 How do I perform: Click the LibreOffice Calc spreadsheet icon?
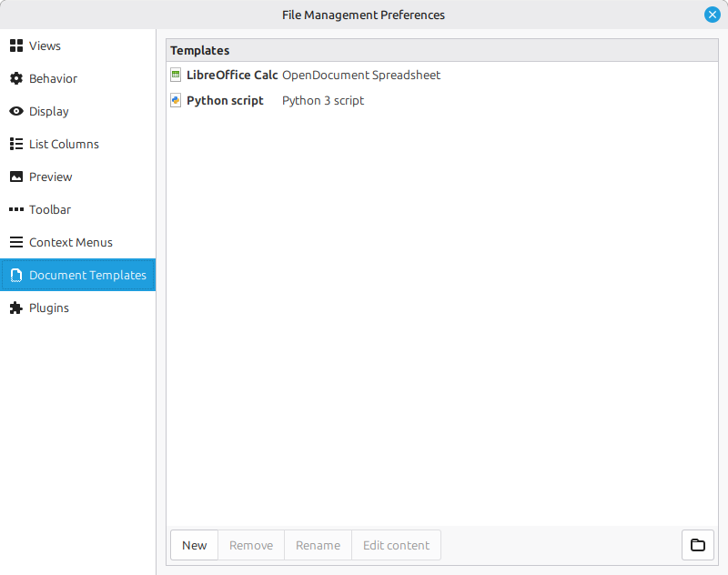[x=177, y=76]
